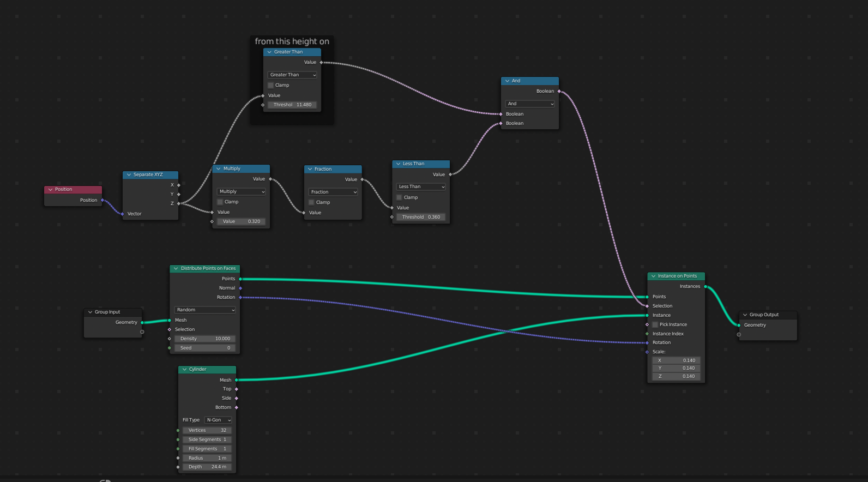This screenshot has height=482, width=868.
Task: Open the Greater Than operation dropdown
Action: [292, 75]
